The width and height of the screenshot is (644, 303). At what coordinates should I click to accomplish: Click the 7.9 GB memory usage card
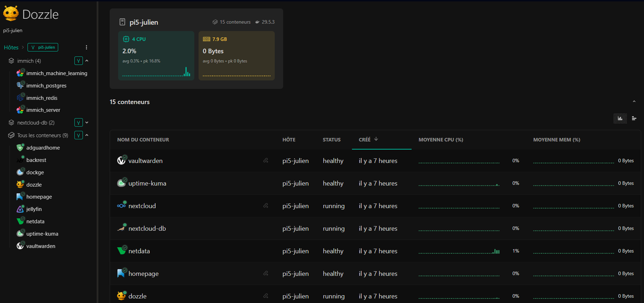[237, 56]
